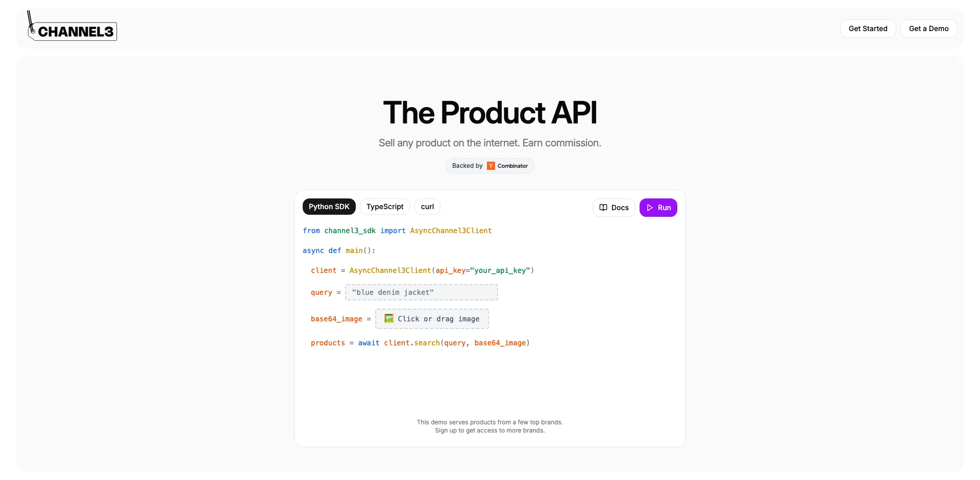Run the code sample
Screen dimensions: 980x480
[658, 208]
